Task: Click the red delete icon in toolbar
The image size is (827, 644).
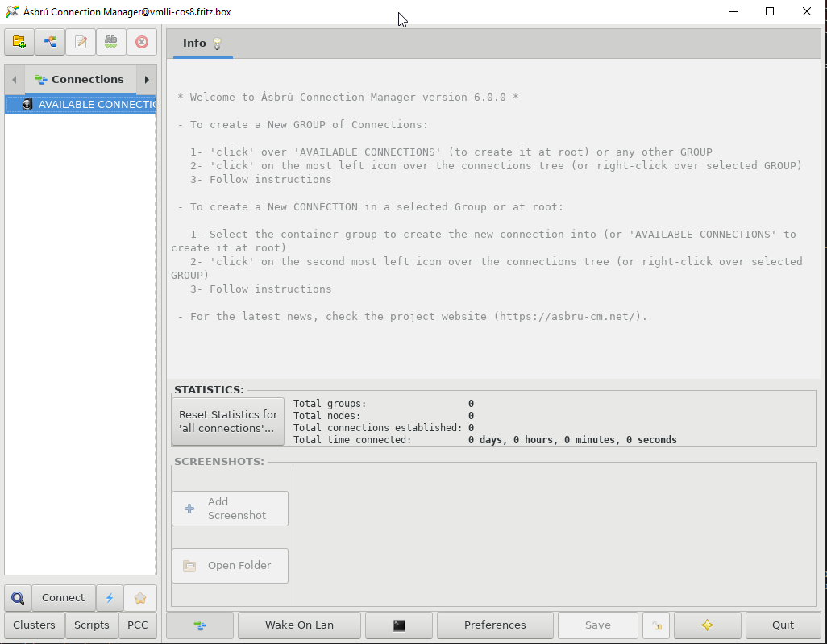Action: [141, 42]
